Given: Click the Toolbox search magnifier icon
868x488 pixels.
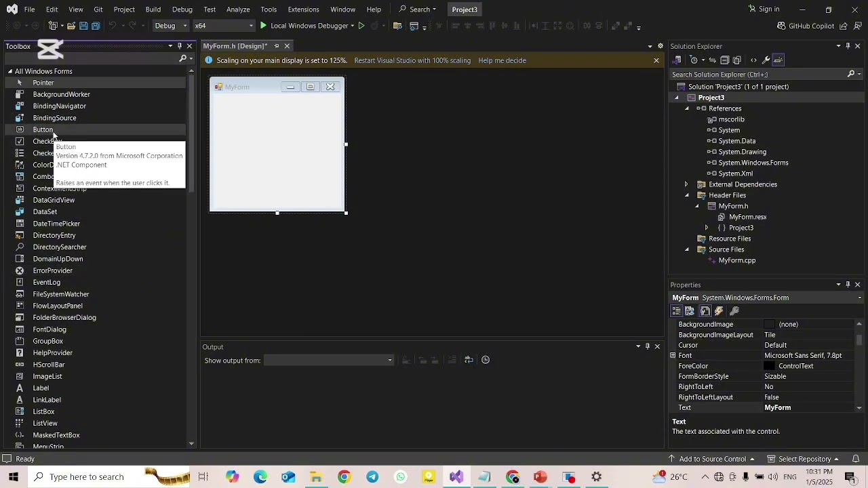Looking at the screenshot, I should 182,59.
